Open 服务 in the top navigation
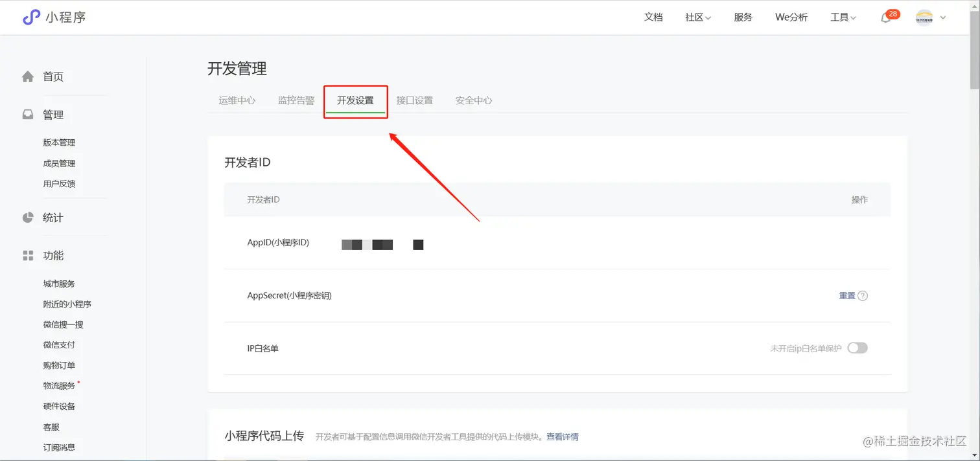Screen dimensions: 980x461 [x=743, y=17]
